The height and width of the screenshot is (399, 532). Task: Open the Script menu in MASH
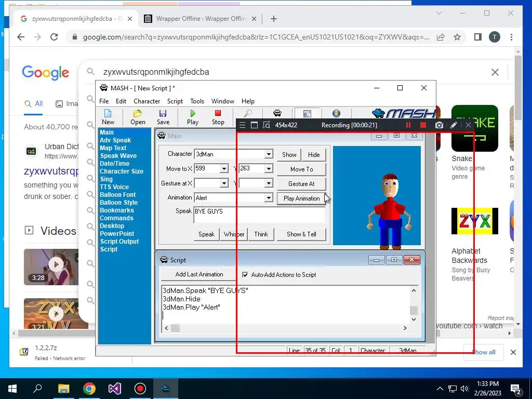tap(175, 101)
